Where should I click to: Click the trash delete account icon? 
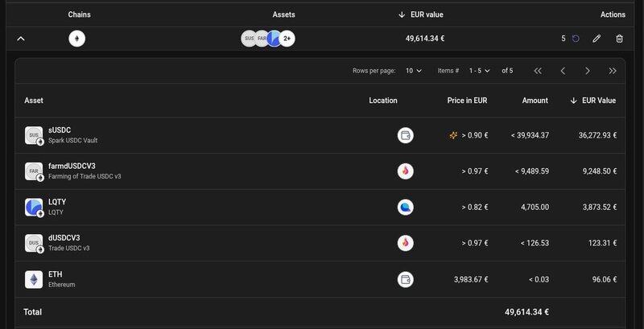(x=619, y=39)
